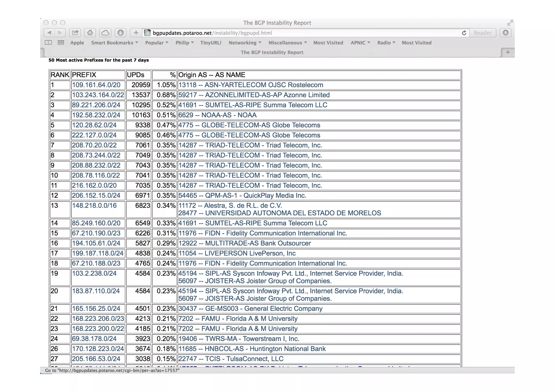Viewport: 555px width, 392px height.
Task: Select the BGP Instability Report tab
Action: [x=272, y=52]
